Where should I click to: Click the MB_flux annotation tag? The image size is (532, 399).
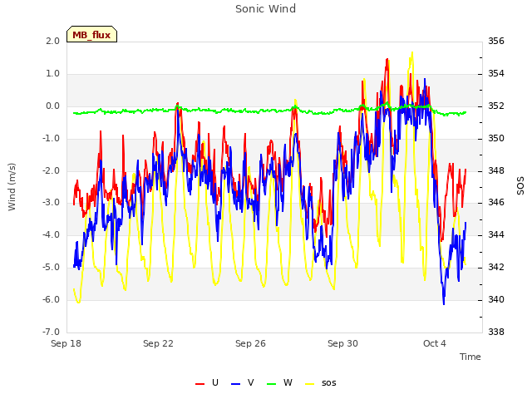tap(91, 34)
